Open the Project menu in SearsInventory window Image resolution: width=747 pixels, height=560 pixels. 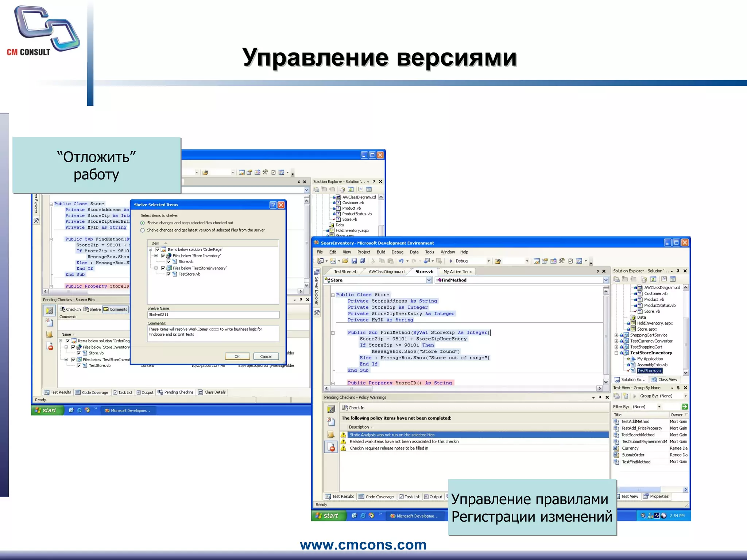pyautogui.click(x=364, y=252)
